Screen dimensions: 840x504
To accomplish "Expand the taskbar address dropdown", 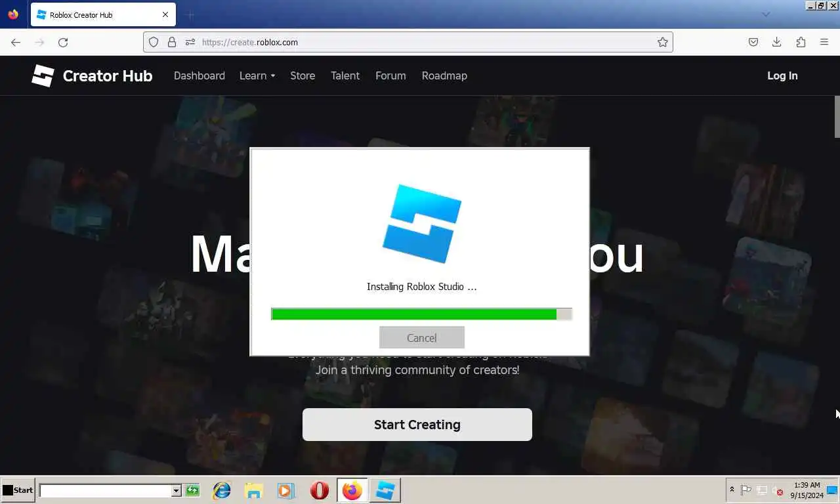I will pos(176,490).
